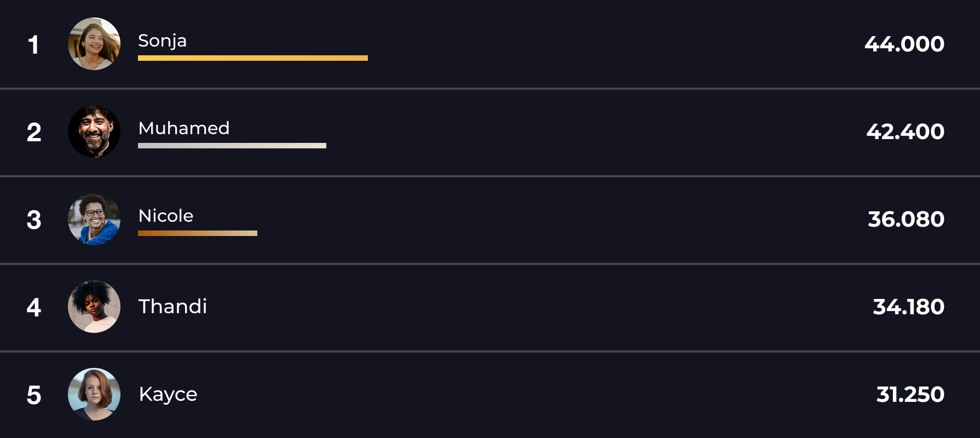Click the 34.180 score

tap(909, 307)
